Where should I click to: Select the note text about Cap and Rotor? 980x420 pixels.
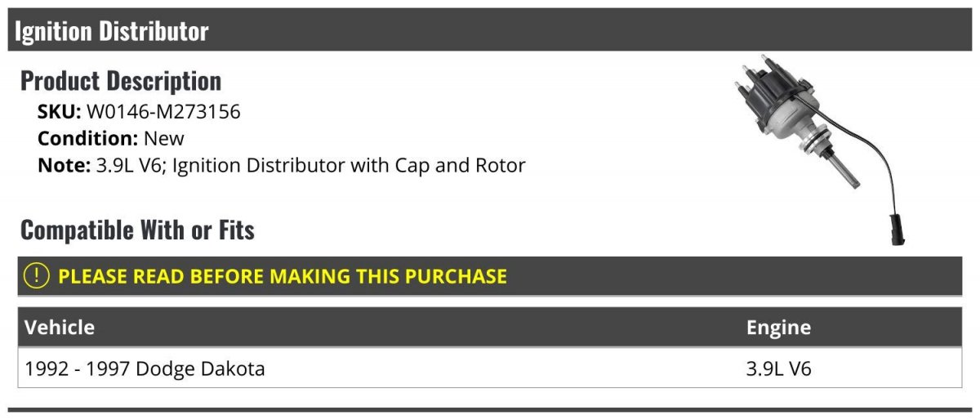(310, 166)
